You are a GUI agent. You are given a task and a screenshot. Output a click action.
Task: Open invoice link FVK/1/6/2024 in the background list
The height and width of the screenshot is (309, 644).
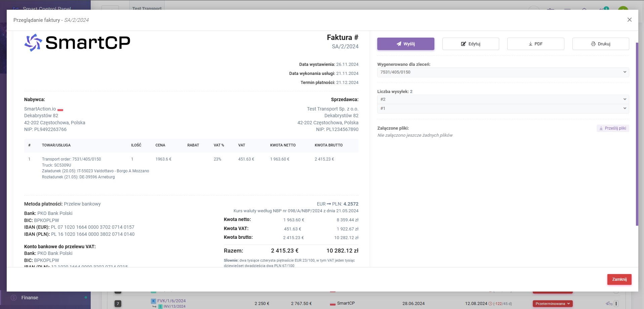(171, 301)
